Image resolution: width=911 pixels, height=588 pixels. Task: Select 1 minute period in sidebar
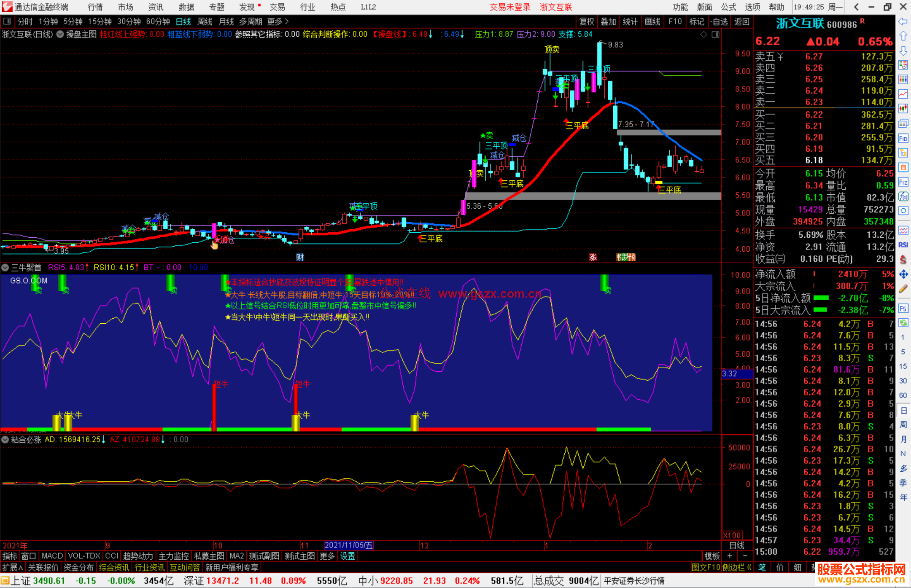click(903, 337)
